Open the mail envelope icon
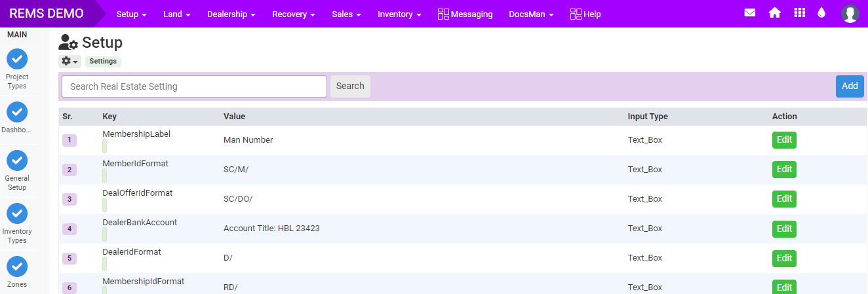 coord(750,13)
